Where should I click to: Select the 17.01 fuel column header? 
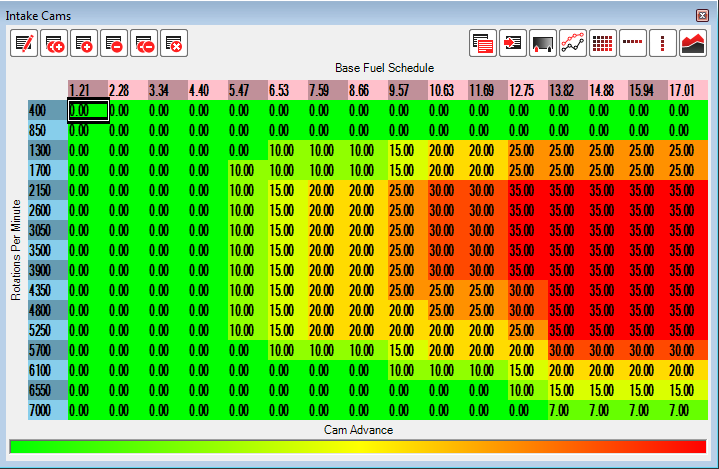point(688,90)
